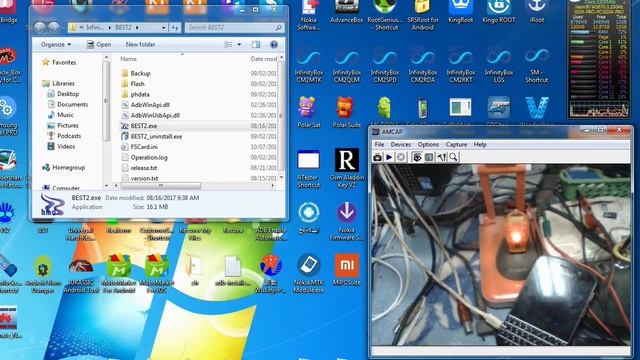
Task: Toggle AMCAP preview toolbar button
Action: click(417, 157)
